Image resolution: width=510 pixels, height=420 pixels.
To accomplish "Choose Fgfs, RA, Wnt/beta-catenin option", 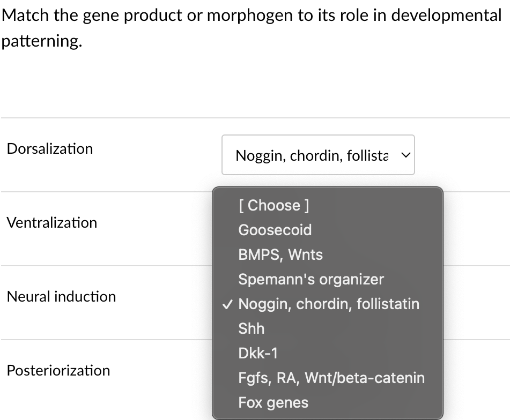I will pyautogui.click(x=331, y=378).
